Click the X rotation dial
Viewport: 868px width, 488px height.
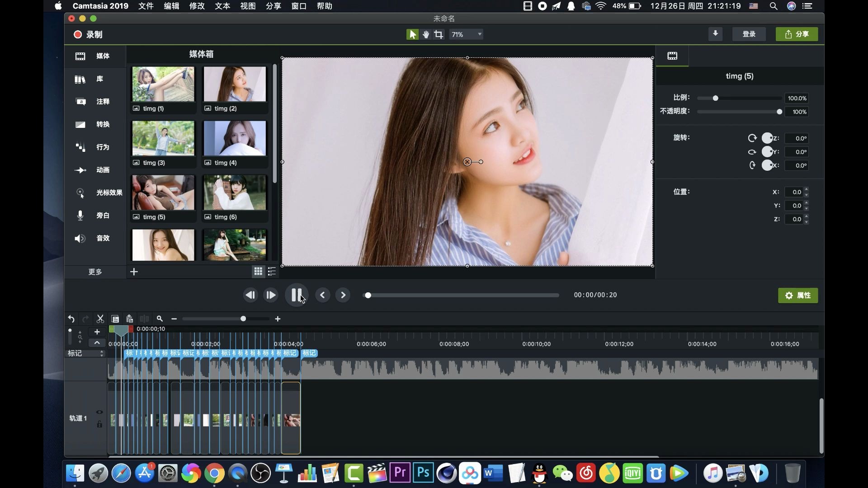767,165
